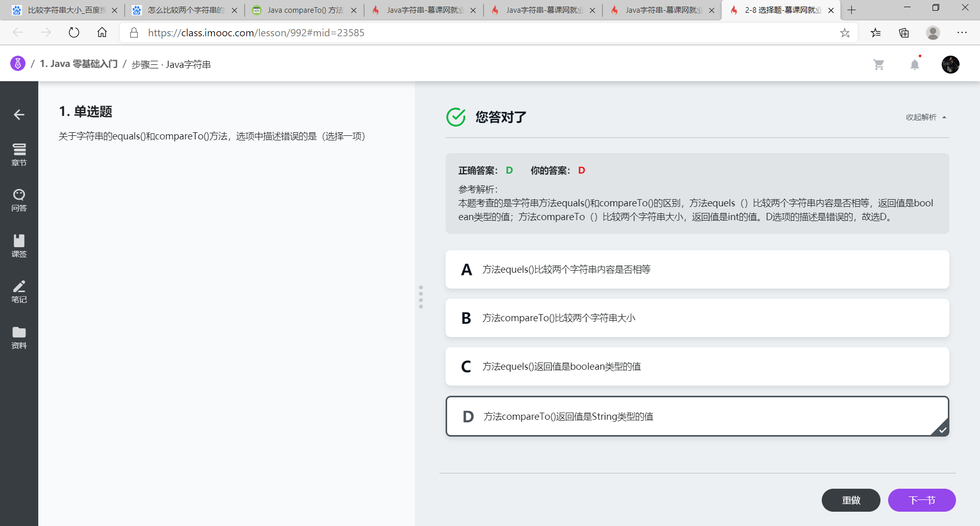The image size is (980, 526).
Task: Open the shopping cart icon
Action: (879, 64)
